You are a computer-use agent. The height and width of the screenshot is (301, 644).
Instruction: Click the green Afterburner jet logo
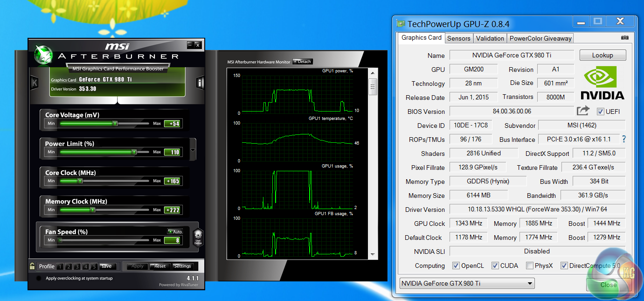[x=43, y=54]
